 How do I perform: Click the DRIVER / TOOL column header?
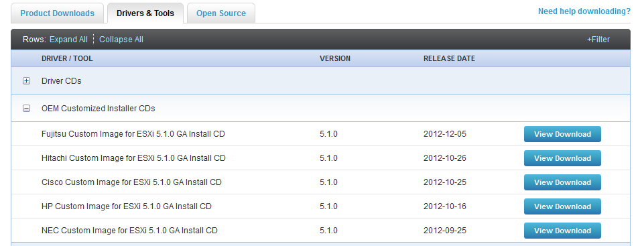coord(67,59)
